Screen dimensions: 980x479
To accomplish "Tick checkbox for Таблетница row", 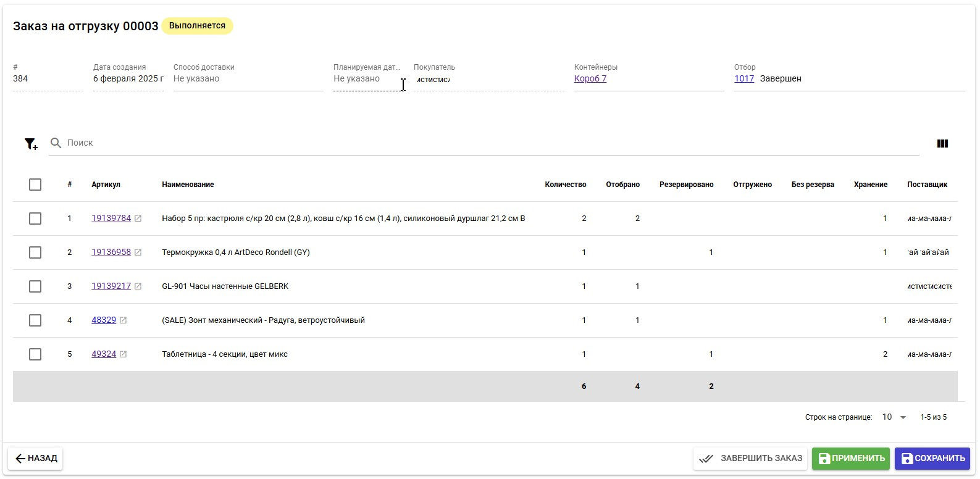I will click(x=35, y=354).
